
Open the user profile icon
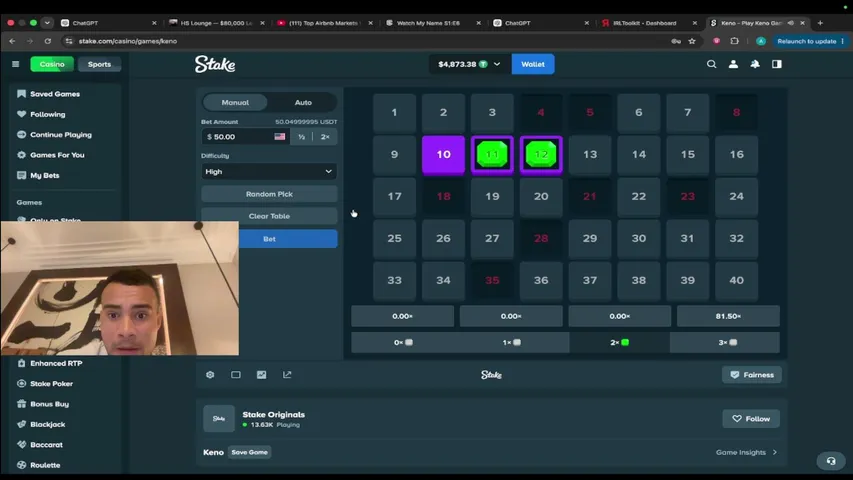(733, 64)
